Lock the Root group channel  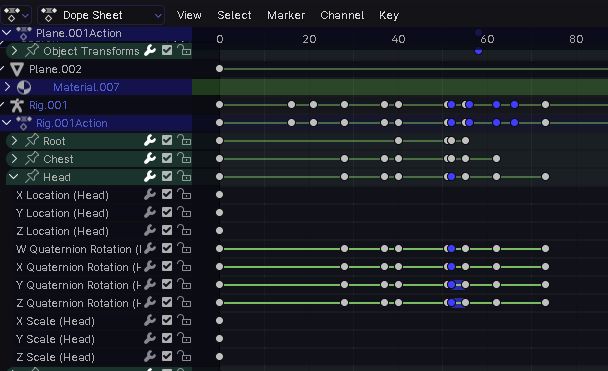click(x=184, y=140)
